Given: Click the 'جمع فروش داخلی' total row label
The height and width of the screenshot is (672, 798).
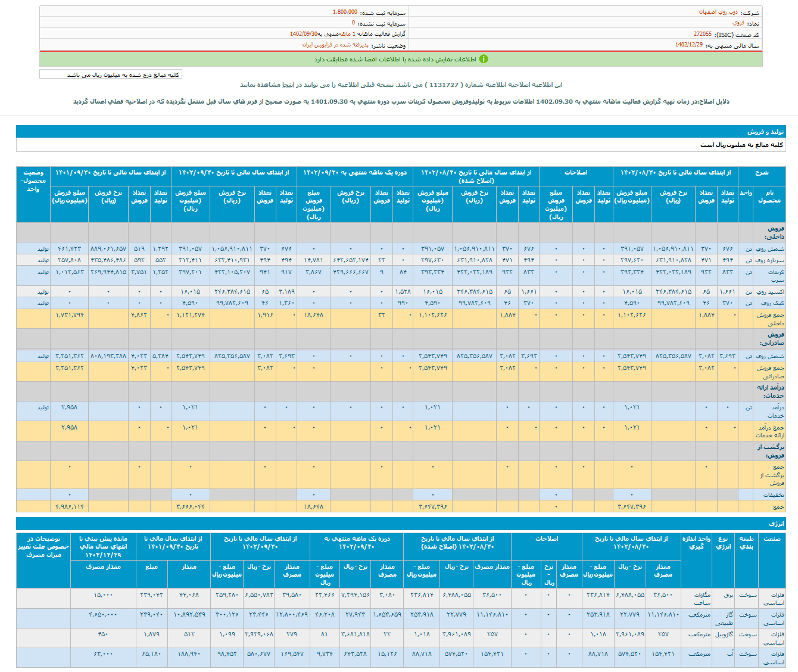Looking at the screenshot, I should coord(769,319).
